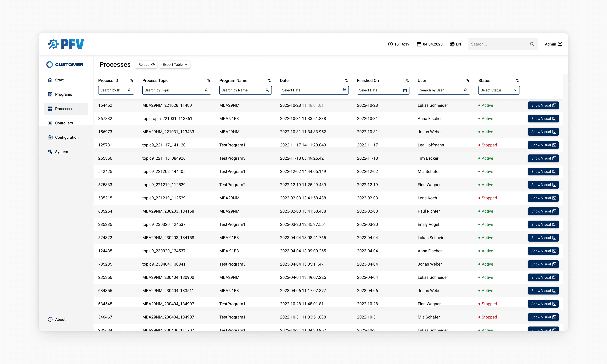Click the PFV gear logo
This screenshot has width=607, height=364.
(x=66, y=44)
